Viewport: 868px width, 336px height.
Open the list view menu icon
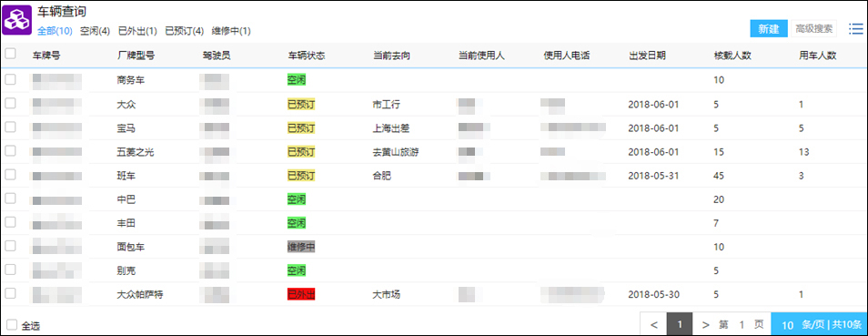pyautogui.click(x=856, y=29)
